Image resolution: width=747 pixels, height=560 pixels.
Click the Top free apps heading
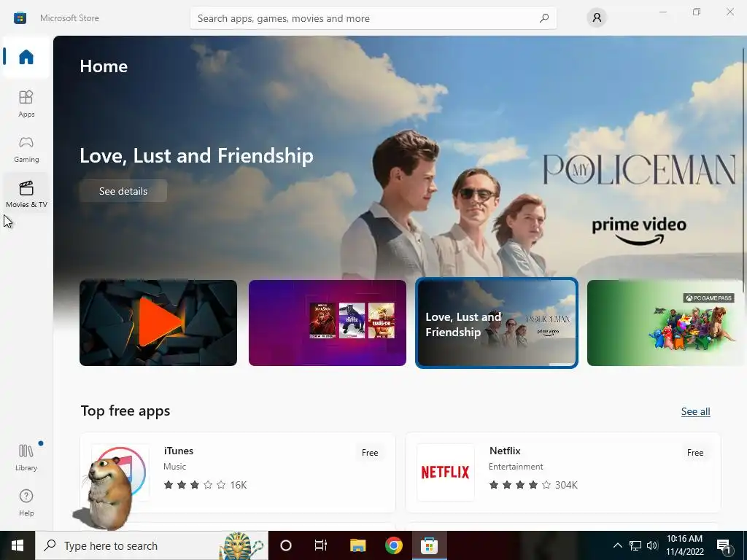tap(125, 411)
